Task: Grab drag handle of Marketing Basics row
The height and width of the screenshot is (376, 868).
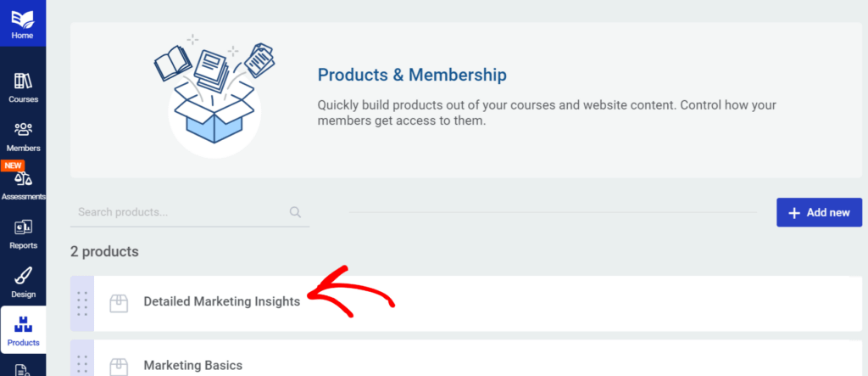Action: (x=82, y=365)
